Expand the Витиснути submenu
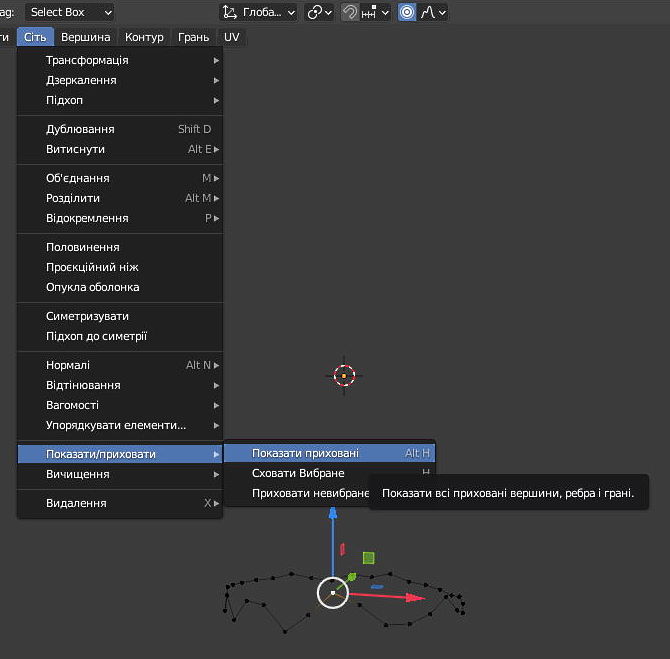 120,149
